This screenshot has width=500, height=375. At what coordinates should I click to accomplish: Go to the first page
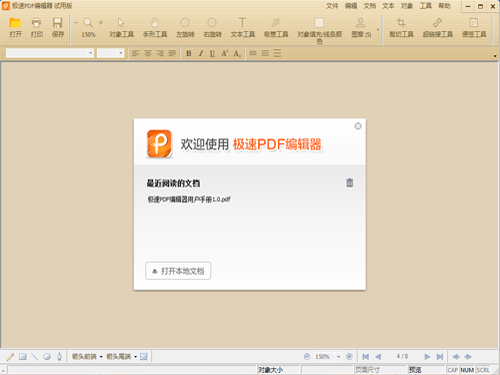(x=366, y=357)
